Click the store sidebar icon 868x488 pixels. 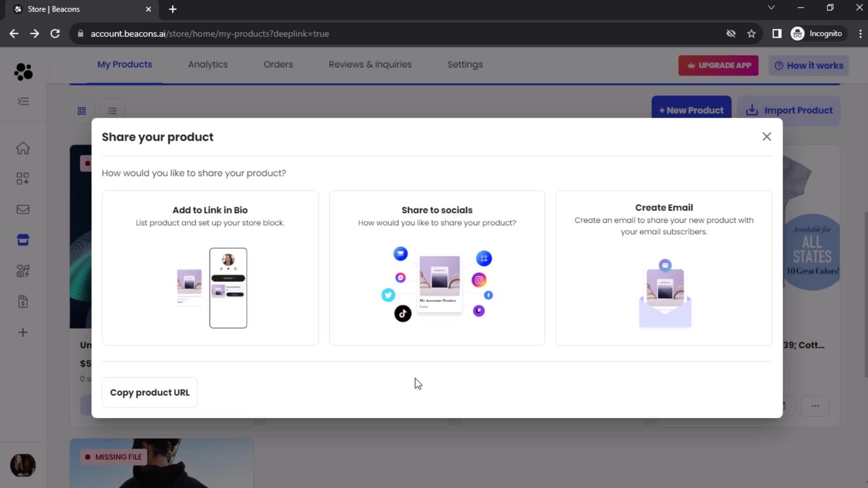pos(23,240)
